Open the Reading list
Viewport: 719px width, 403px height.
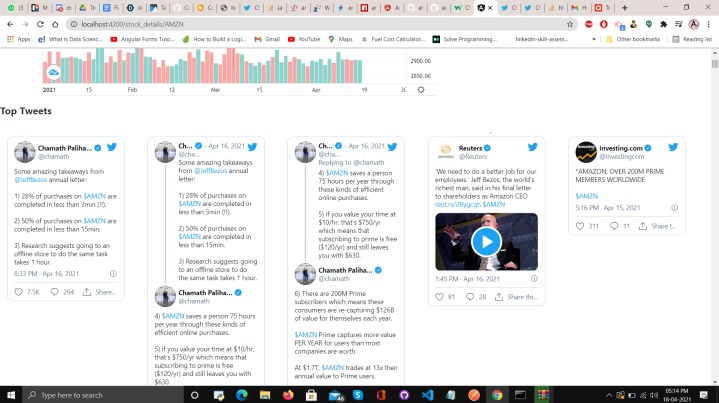click(x=692, y=39)
